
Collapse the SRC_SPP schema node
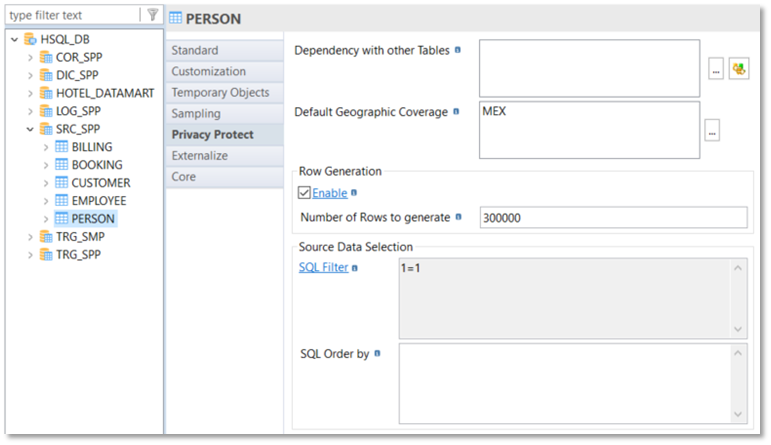point(30,129)
